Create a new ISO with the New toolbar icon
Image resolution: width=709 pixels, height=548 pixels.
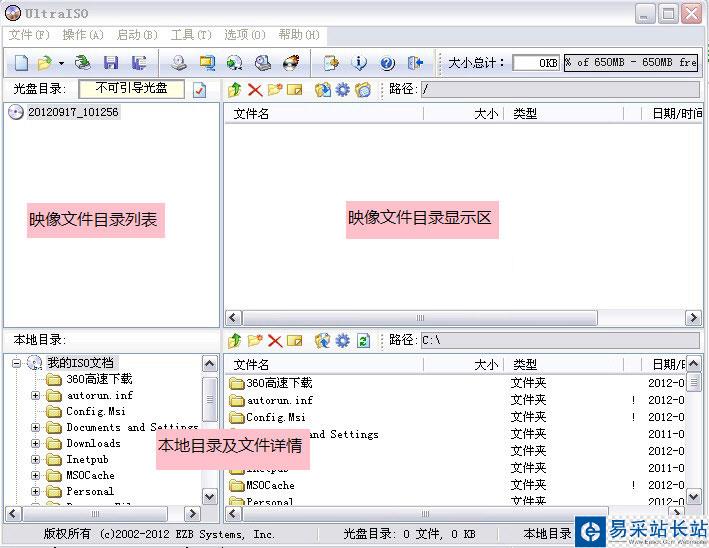point(21,63)
